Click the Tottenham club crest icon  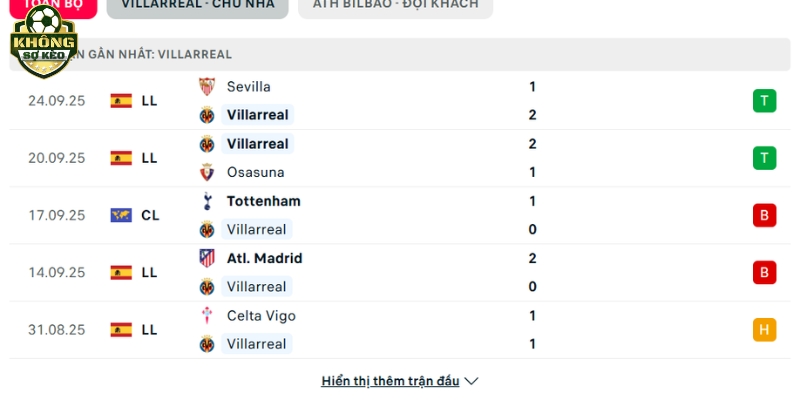[x=207, y=201]
